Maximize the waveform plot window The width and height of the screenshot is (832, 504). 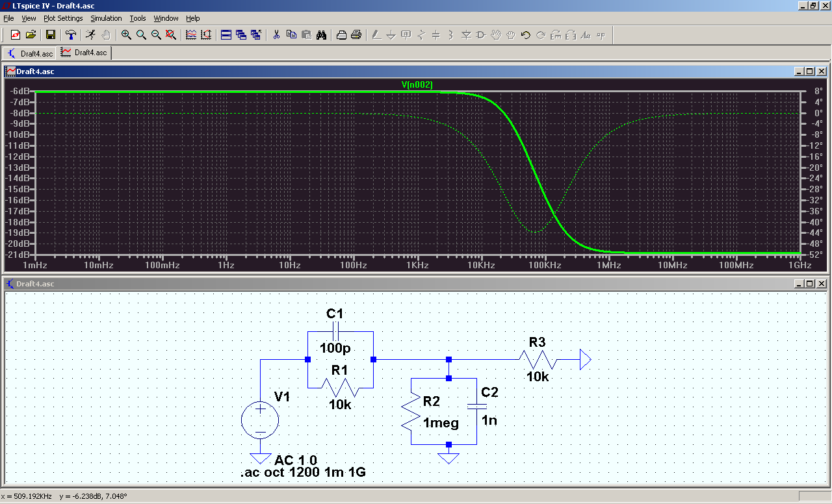(x=810, y=71)
